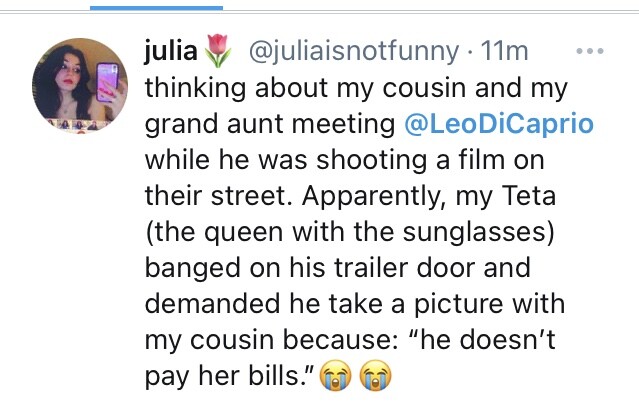Click the tulip emoji beside julia

(218, 50)
